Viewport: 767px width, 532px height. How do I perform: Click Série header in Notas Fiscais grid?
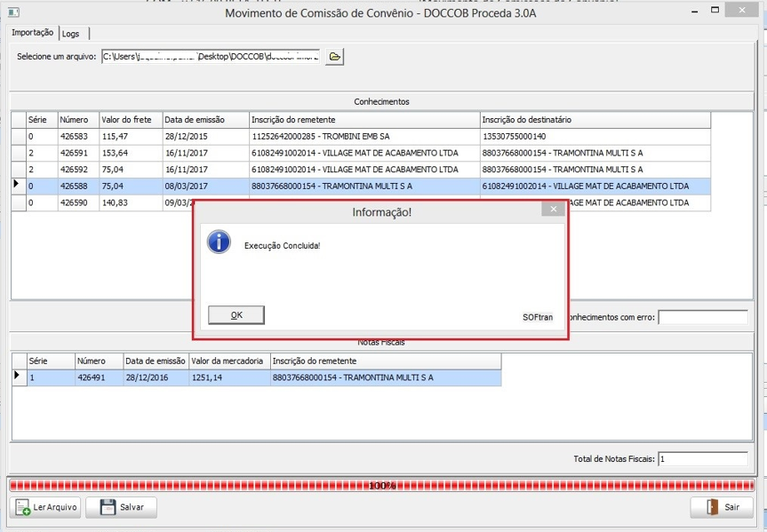(51, 361)
